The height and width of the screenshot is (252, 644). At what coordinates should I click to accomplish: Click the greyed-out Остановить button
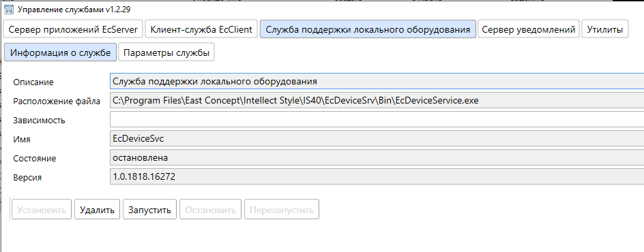[211, 210]
